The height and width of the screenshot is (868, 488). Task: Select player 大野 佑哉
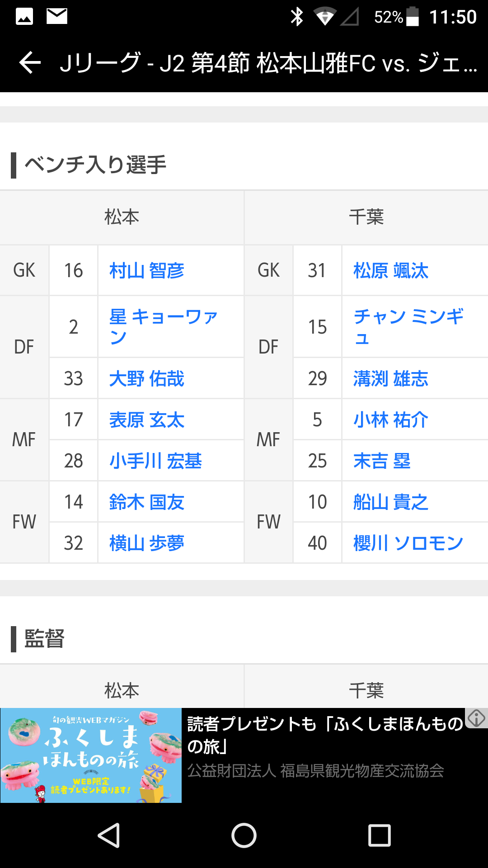pos(147,379)
